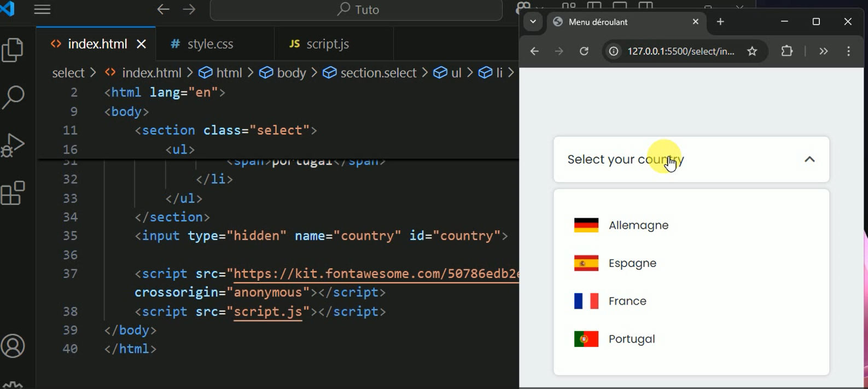The width and height of the screenshot is (868, 389).
Task: Jump to sticky line <html lang="en">
Action: [x=165, y=92]
